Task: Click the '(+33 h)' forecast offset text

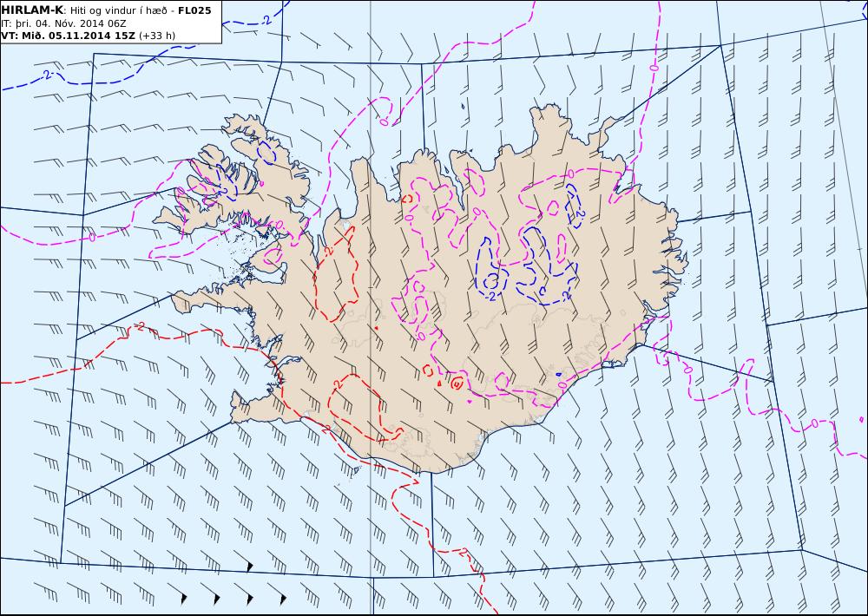Action: (156, 36)
